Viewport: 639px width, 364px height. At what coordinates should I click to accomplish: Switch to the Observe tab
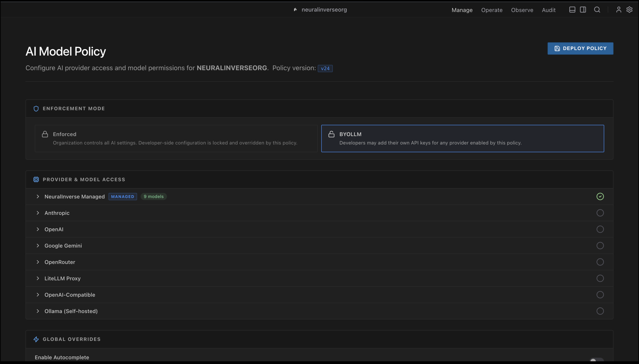click(x=522, y=10)
